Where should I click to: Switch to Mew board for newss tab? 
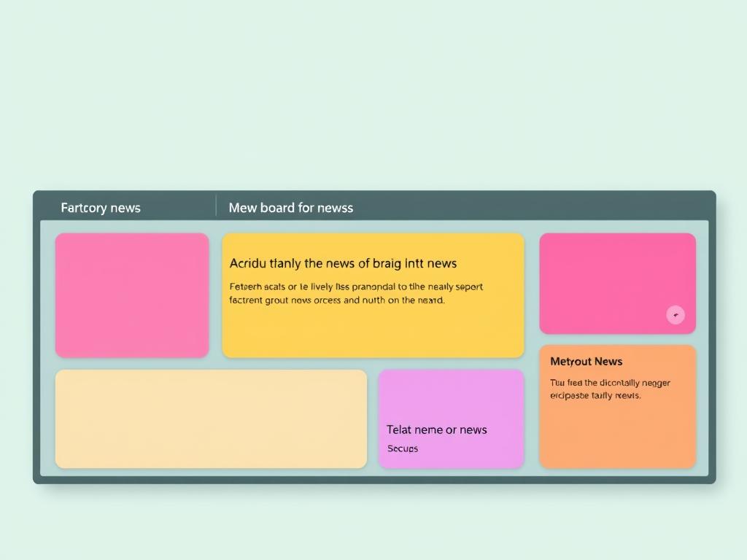click(x=290, y=208)
